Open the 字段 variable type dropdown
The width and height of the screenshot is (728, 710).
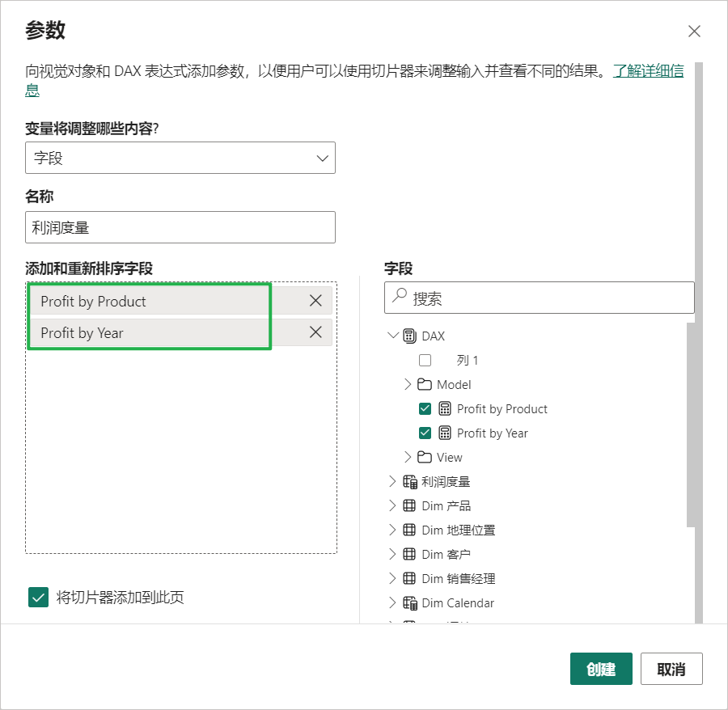point(180,158)
